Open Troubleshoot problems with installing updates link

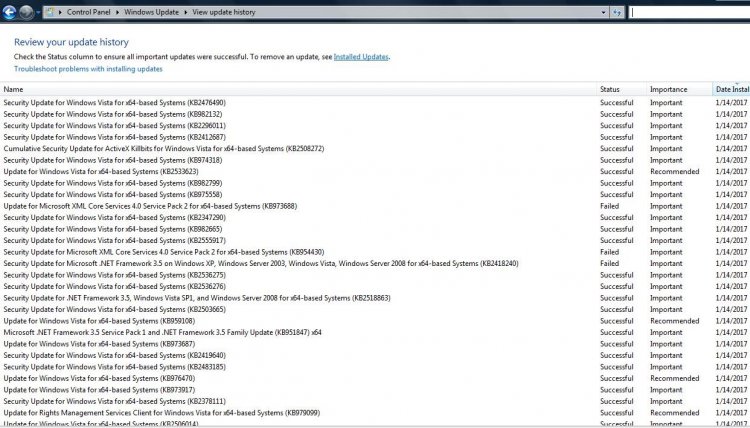[x=88, y=69]
